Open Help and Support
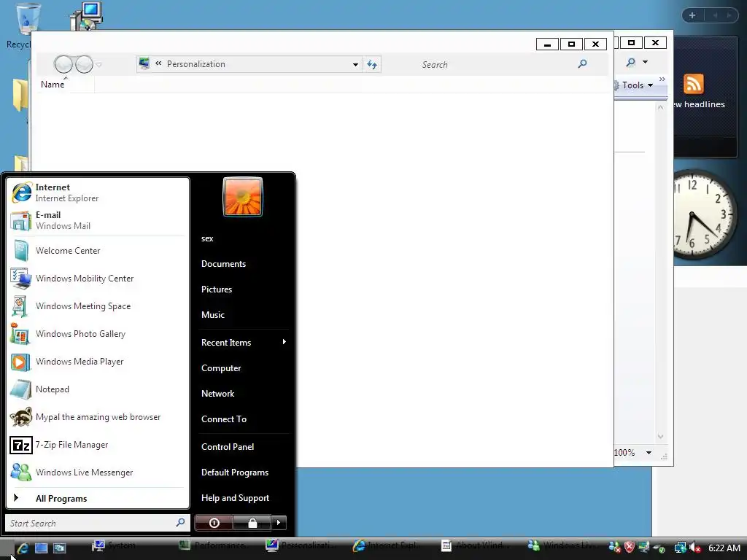This screenshot has width=747, height=560. pos(244,497)
